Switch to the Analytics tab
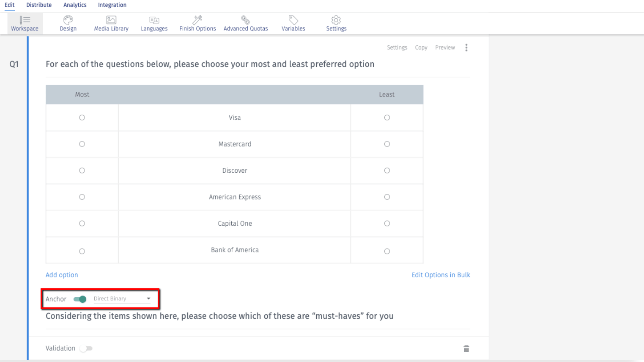644x362 pixels. 74,5
